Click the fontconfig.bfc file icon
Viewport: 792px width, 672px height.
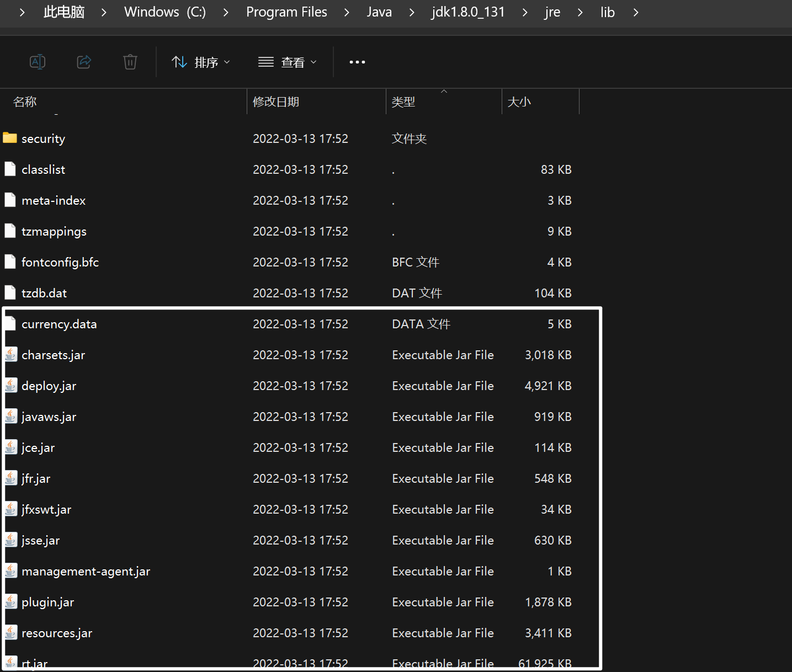click(x=10, y=262)
